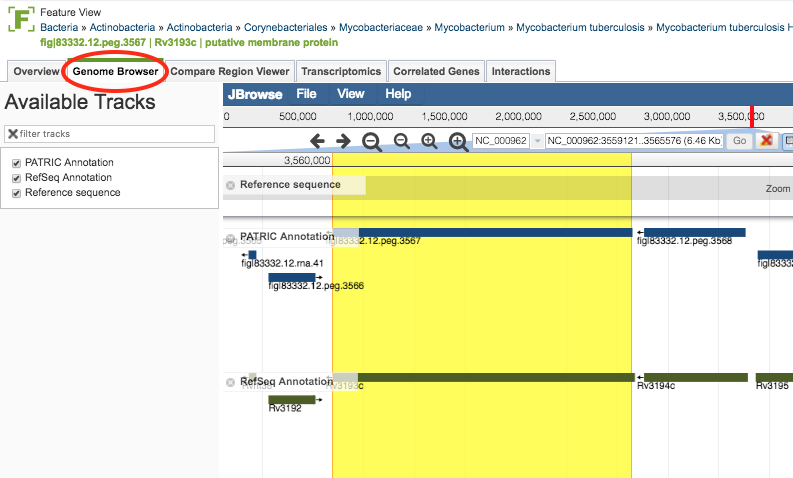Uncheck the PATRIC Annotation track checkbox

[16, 163]
